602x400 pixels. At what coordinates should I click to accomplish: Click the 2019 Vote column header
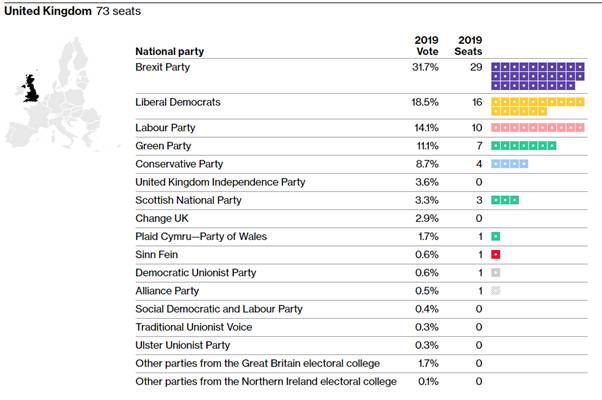[x=426, y=46]
